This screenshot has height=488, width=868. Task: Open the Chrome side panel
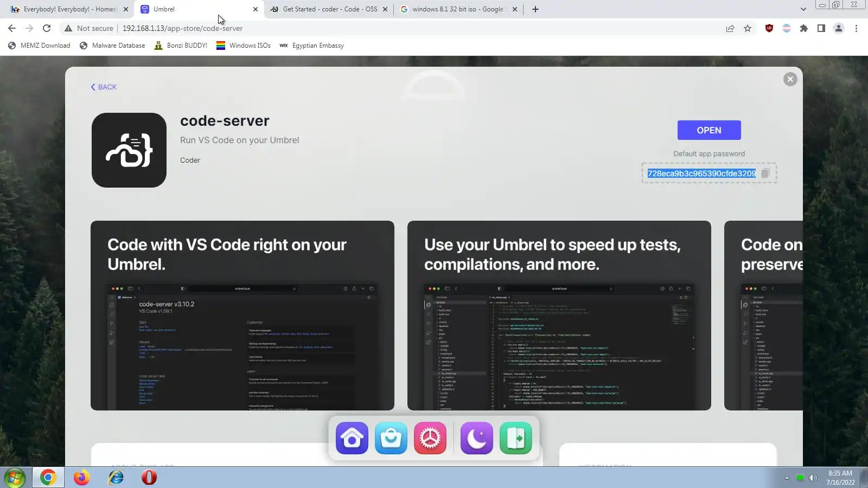[821, 28]
